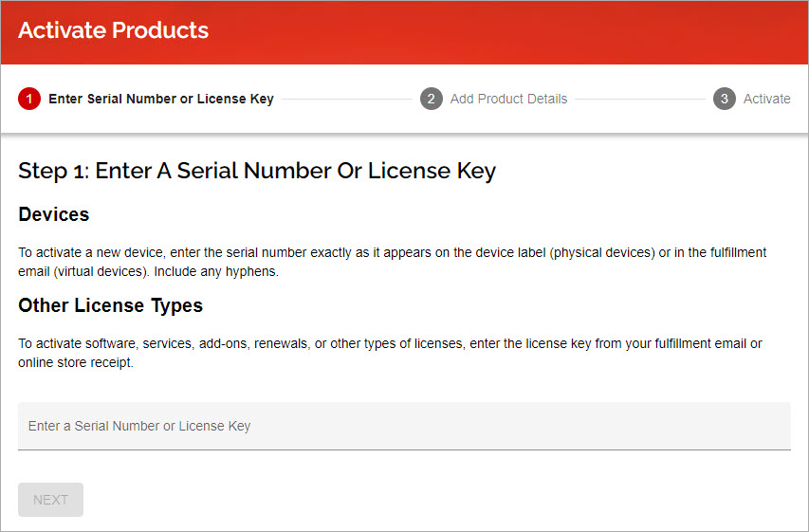Select the 'Add Product Details' step label
Screen dimensions: 809x532
tap(508, 99)
